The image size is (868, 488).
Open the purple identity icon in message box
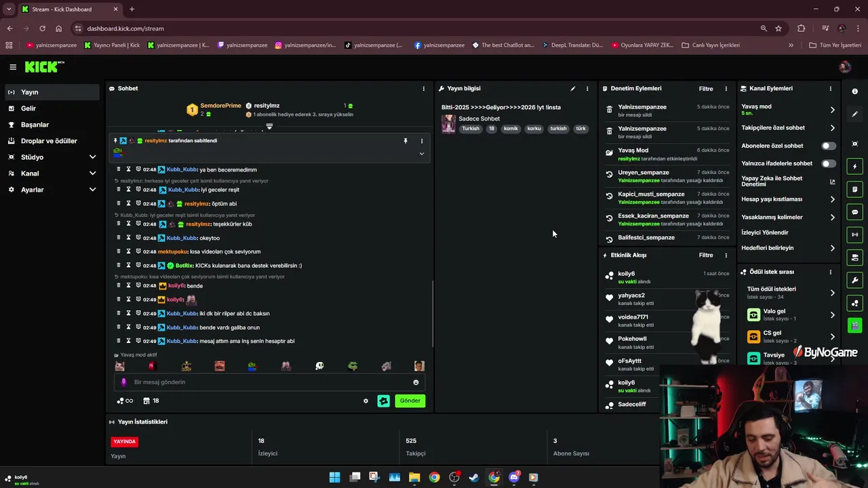pos(123,382)
